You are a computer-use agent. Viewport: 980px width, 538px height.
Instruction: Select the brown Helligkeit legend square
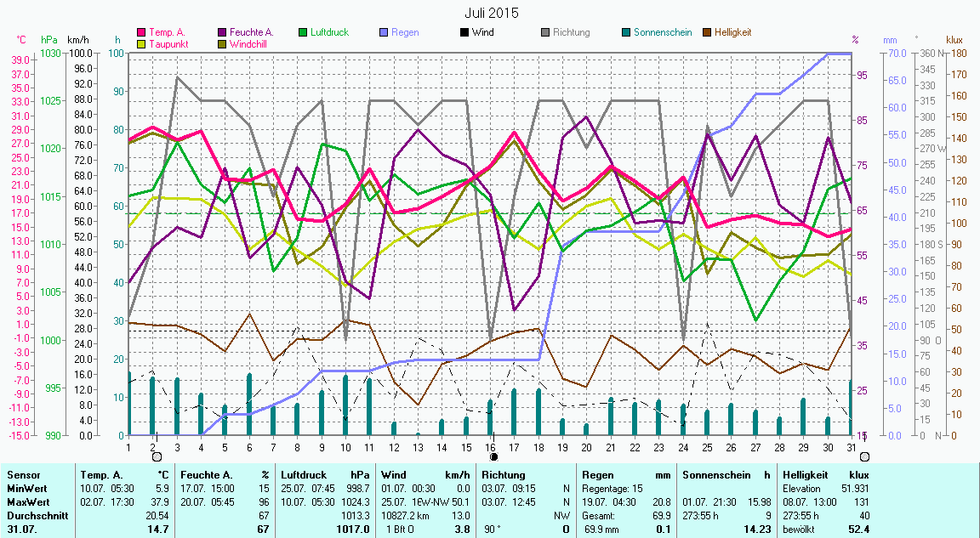click(707, 32)
